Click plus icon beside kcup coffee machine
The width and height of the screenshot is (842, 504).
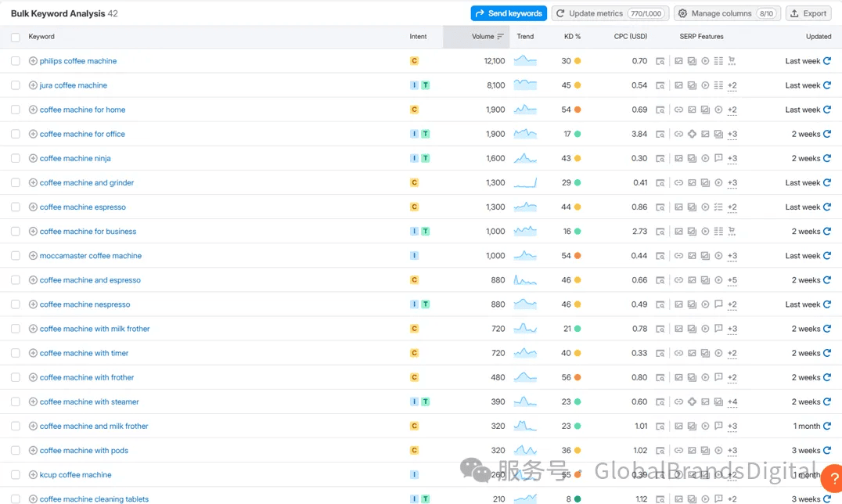[33, 474]
